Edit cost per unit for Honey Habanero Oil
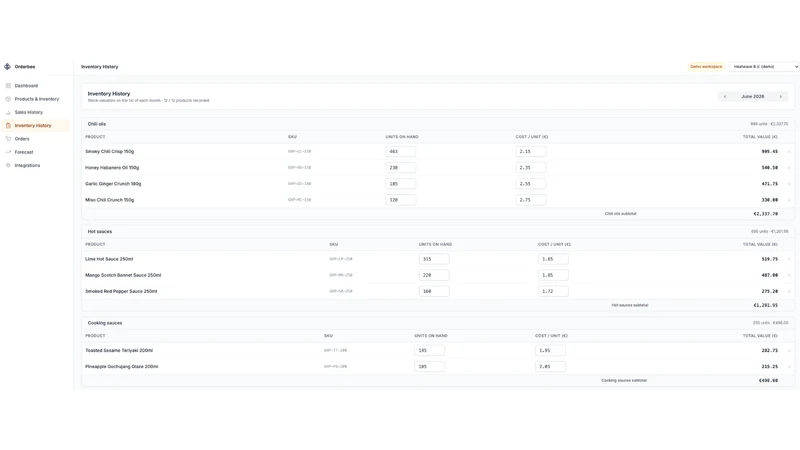This screenshot has width=800, height=450. coord(531,167)
